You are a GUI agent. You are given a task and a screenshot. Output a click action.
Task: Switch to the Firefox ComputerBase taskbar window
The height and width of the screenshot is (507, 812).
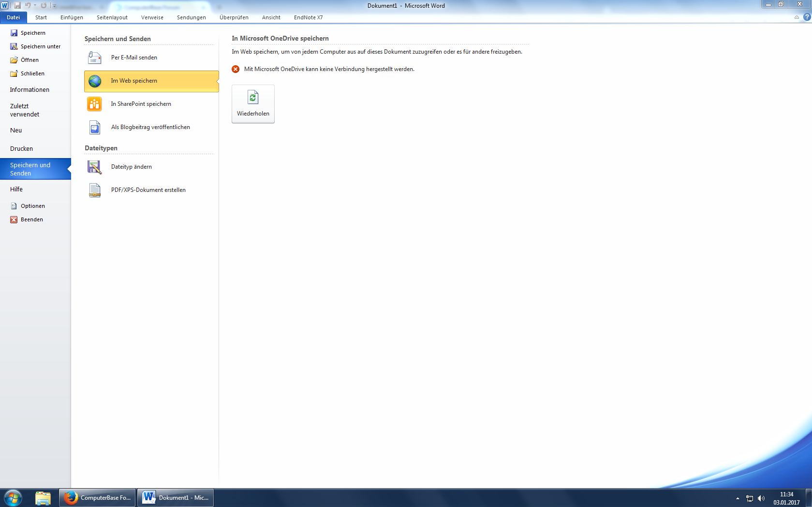[x=98, y=498]
